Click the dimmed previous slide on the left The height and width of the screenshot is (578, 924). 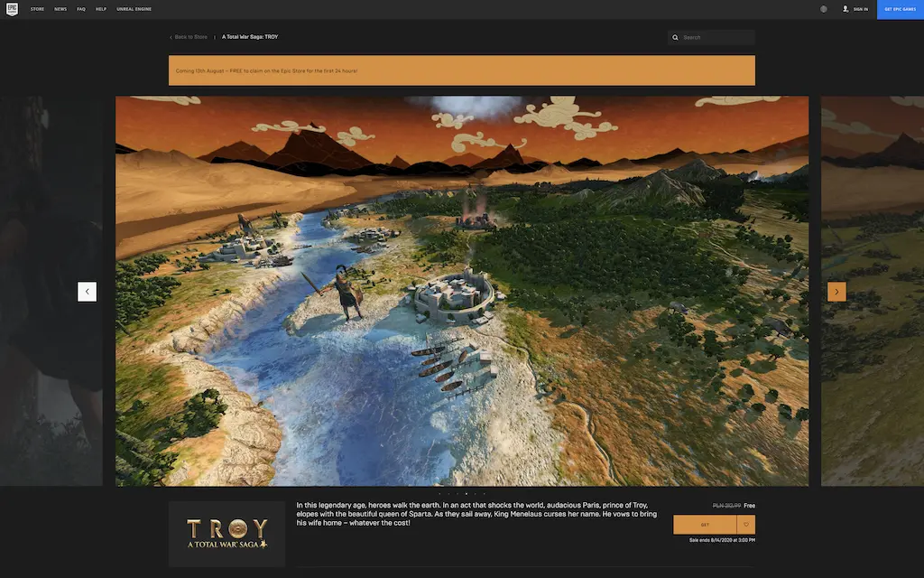pyautogui.click(x=51, y=291)
